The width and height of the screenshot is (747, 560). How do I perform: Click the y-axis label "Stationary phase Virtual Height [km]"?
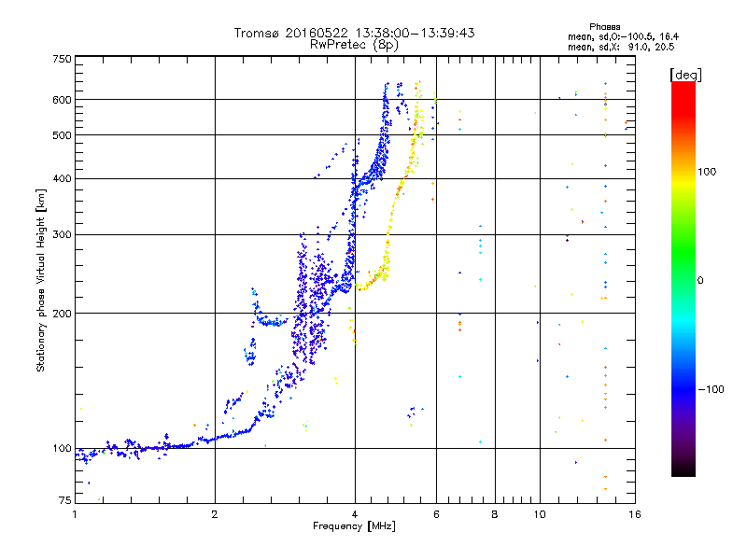[40, 280]
